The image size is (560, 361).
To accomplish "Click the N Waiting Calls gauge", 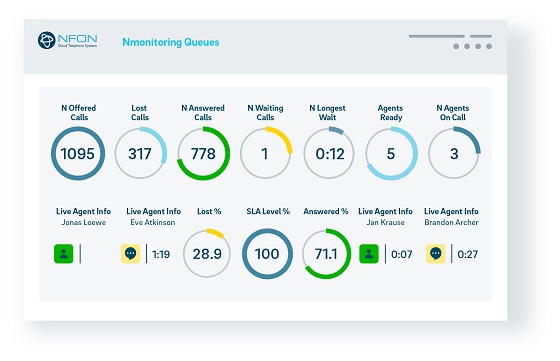I will [x=266, y=154].
